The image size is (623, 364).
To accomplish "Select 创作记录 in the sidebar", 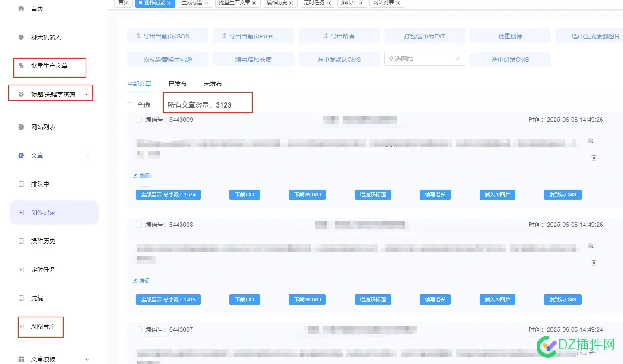I will tap(54, 212).
